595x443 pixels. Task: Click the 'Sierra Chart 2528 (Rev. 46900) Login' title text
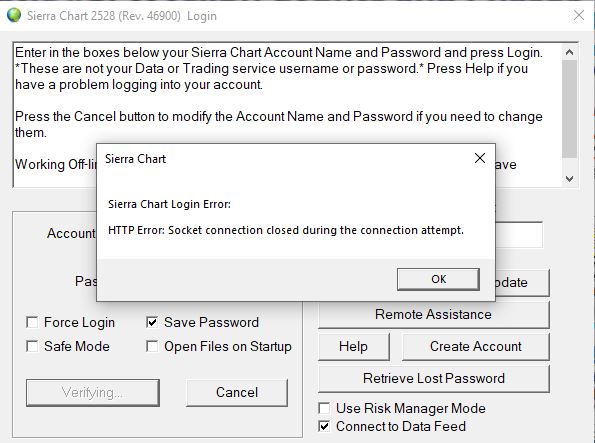[122, 16]
